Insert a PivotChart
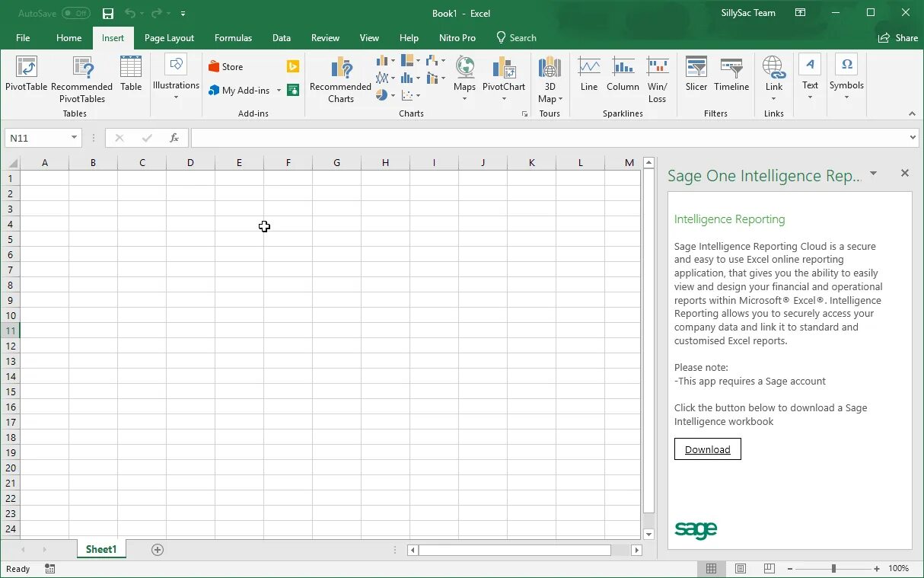This screenshot has width=924, height=578. pyautogui.click(x=504, y=79)
